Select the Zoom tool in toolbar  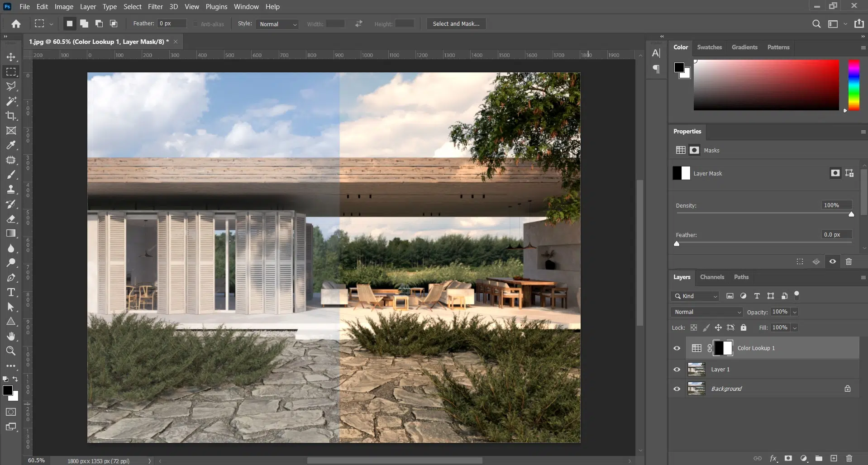(x=11, y=351)
